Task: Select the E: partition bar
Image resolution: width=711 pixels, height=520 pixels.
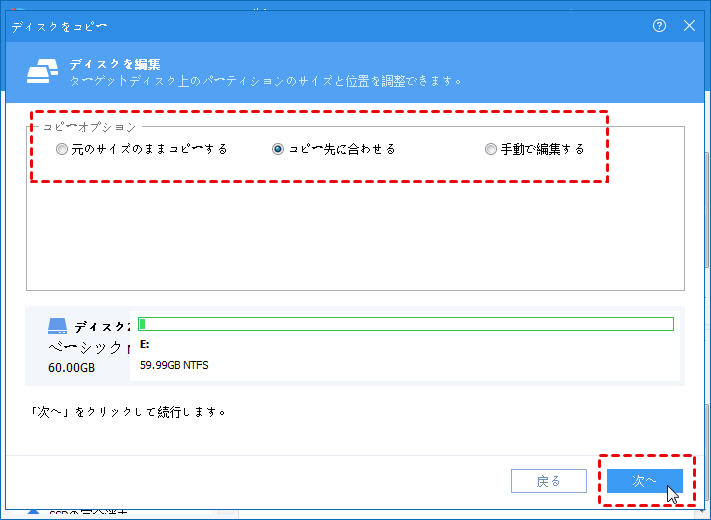Action: [x=406, y=324]
